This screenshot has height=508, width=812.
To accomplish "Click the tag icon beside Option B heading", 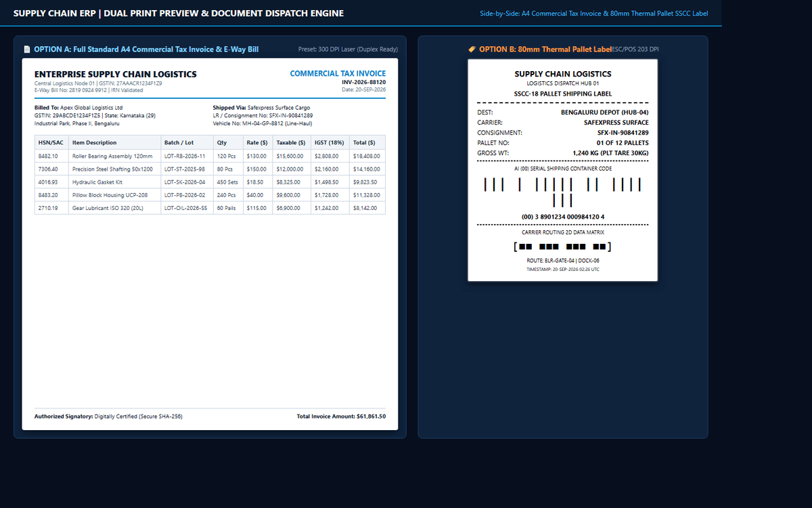I will coord(472,49).
